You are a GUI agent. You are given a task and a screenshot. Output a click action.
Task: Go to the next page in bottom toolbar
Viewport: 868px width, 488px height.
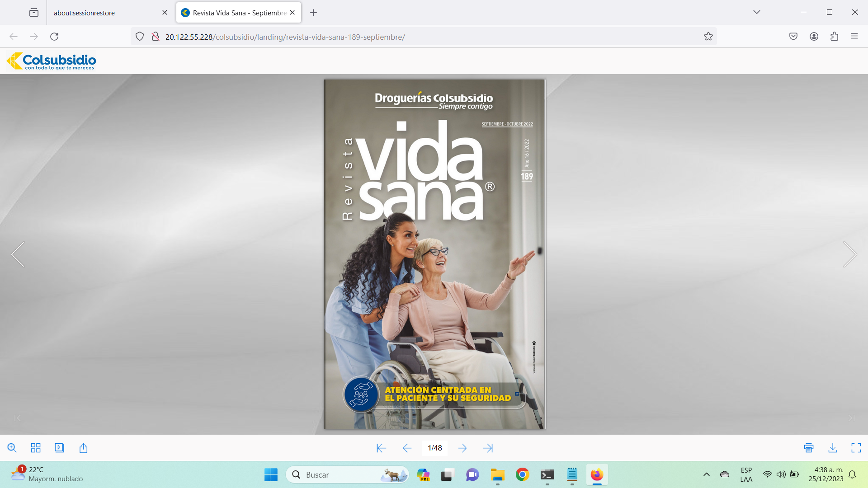pyautogui.click(x=462, y=448)
